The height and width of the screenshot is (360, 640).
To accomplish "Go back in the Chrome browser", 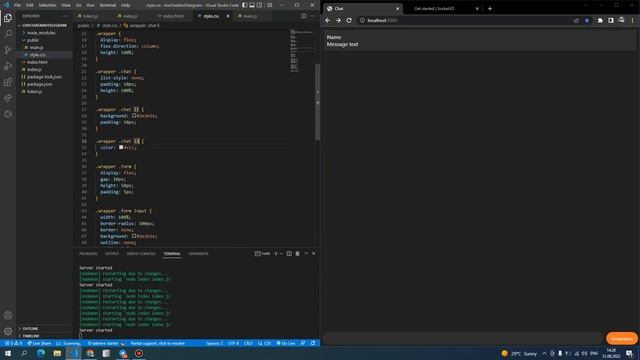I will point(328,20).
